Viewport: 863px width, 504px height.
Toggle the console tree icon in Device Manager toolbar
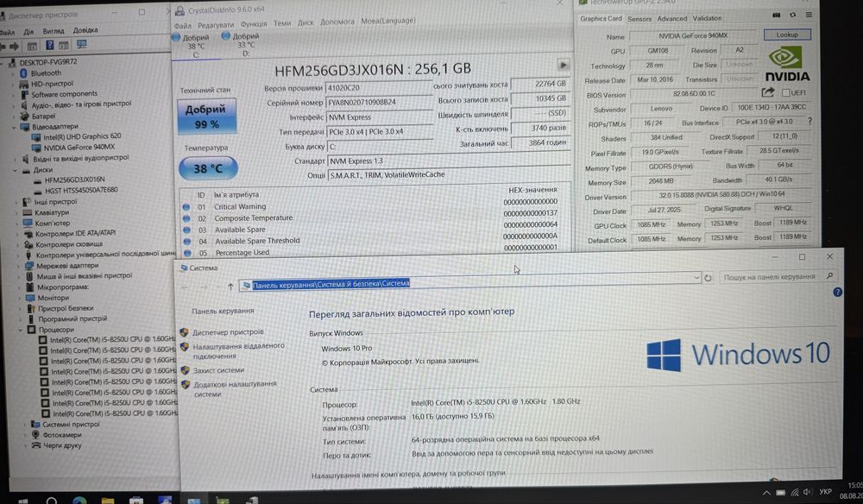[x=33, y=47]
